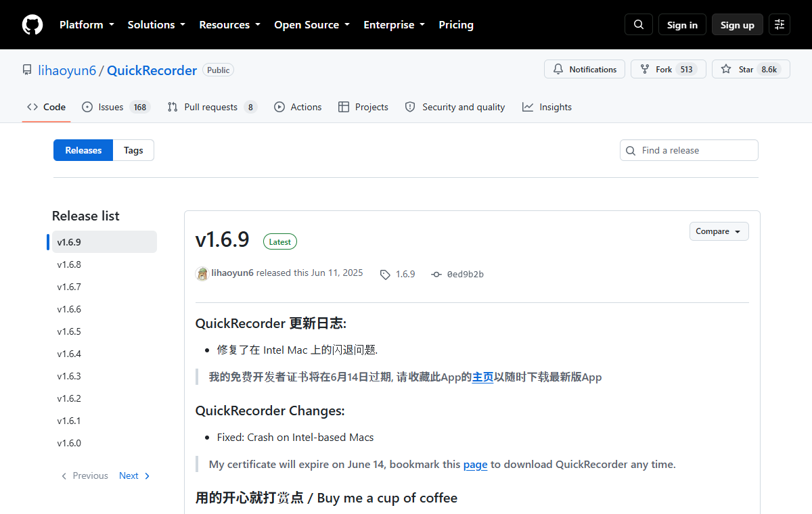Open the QuickRecorder repository link
The height and width of the screenshot is (514, 812).
[x=152, y=70]
